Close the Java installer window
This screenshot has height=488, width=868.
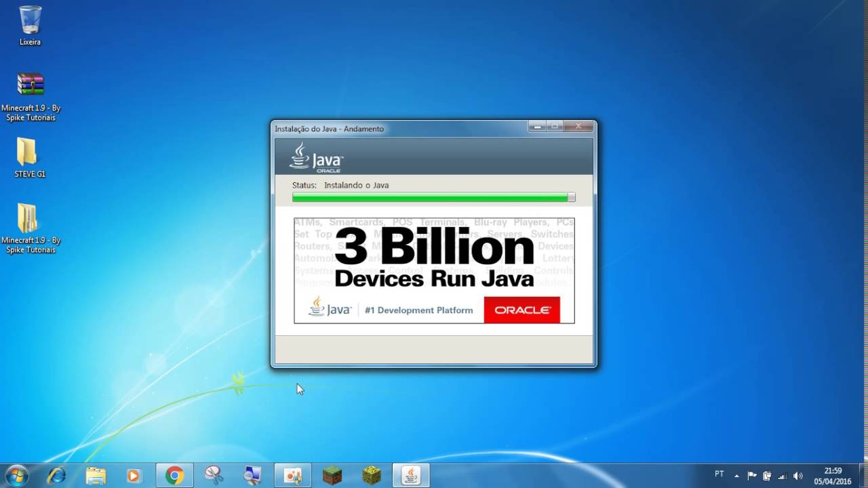pyautogui.click(x=579, y=126)
